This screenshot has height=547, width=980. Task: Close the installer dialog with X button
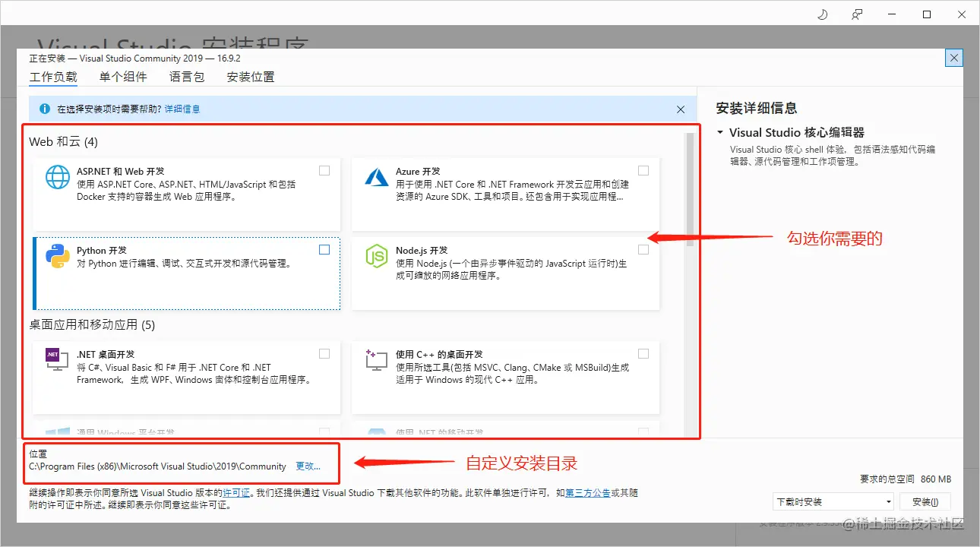955,58
